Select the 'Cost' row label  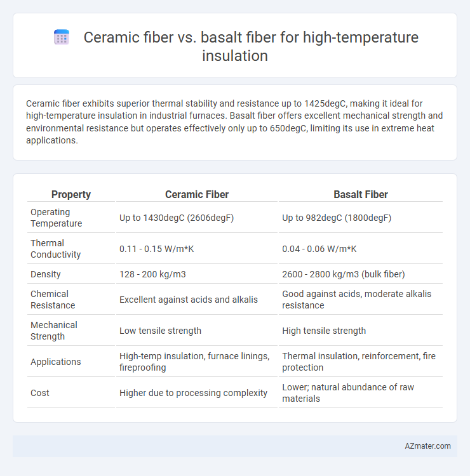click(40, 393)
